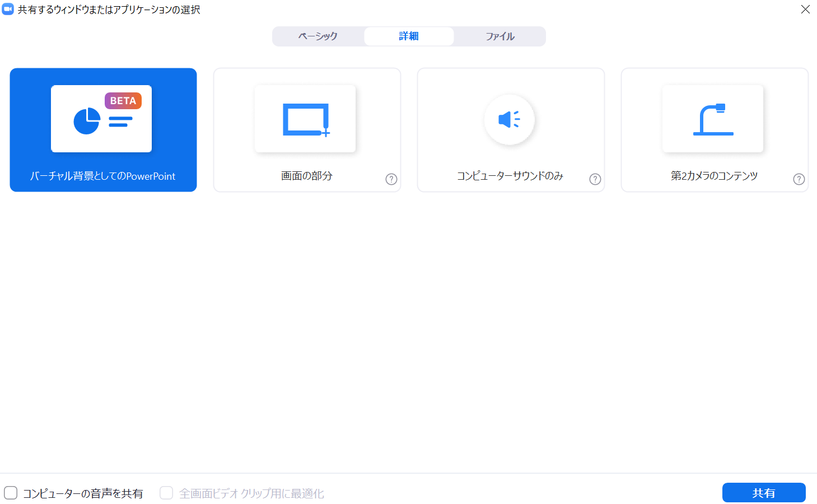Click the BETA badge on the PowerPoint tile
817x504 pixels.
pyautogui.click(x=123, y=101)
